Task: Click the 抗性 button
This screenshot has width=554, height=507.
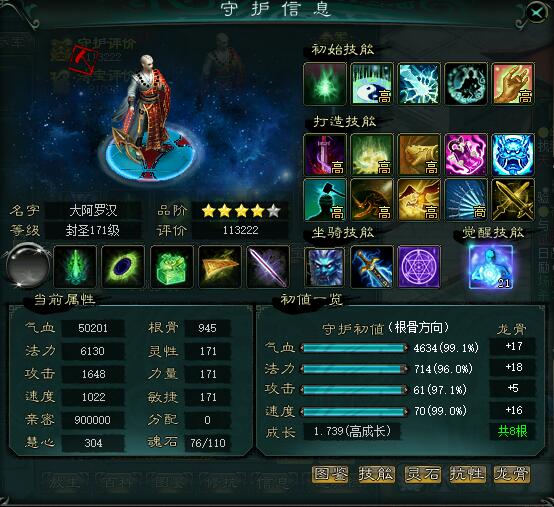Action: tap(467, 474)
